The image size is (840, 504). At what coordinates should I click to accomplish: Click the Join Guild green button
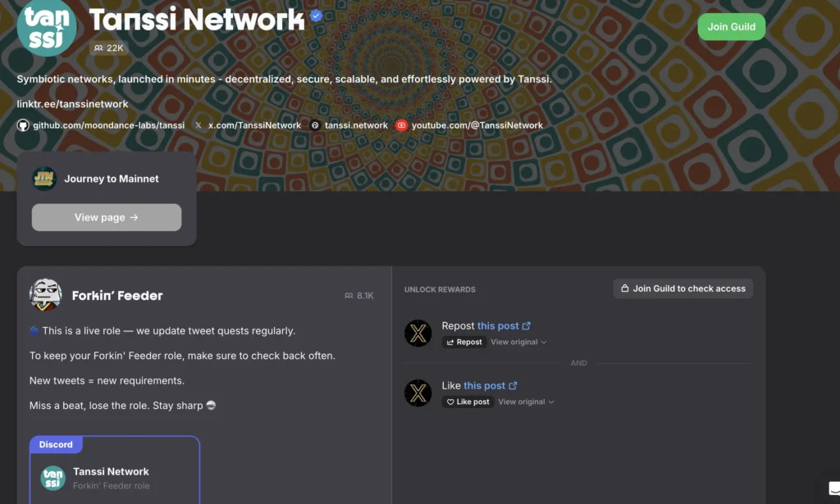[x=731, y=27]
